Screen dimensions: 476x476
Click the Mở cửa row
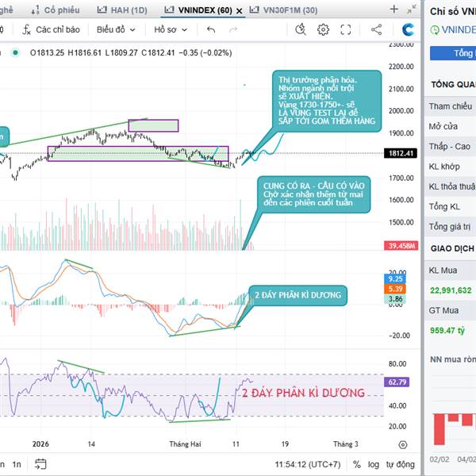click(x=450, y=126)
